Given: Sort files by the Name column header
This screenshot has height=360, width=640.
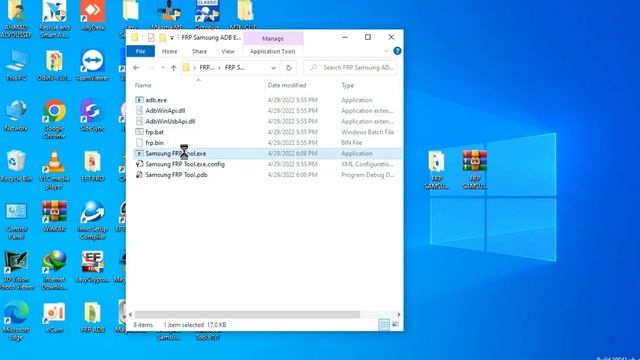Looking at the screenshot, I should (143, 85).
